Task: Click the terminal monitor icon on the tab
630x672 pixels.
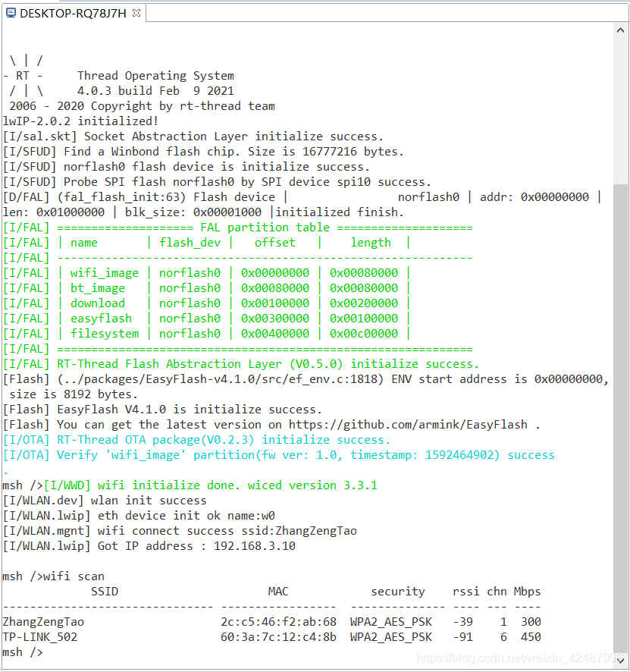Action: (x=11, y=13)
